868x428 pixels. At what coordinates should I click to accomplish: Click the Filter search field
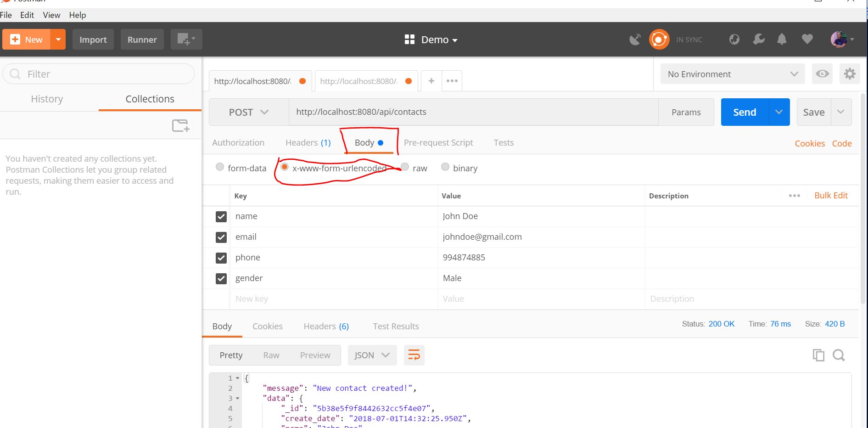click(99, 74)
